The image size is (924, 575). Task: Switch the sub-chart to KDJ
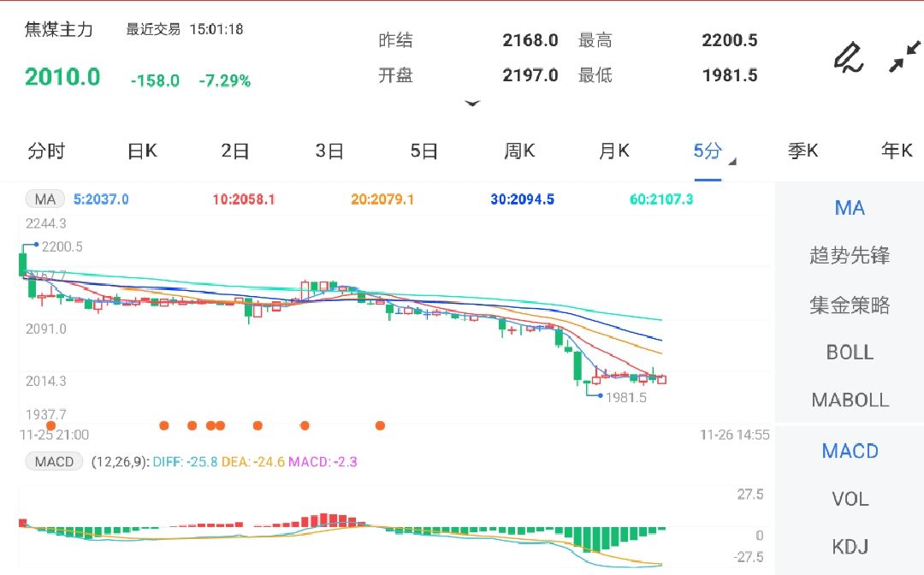pos(849,548)
